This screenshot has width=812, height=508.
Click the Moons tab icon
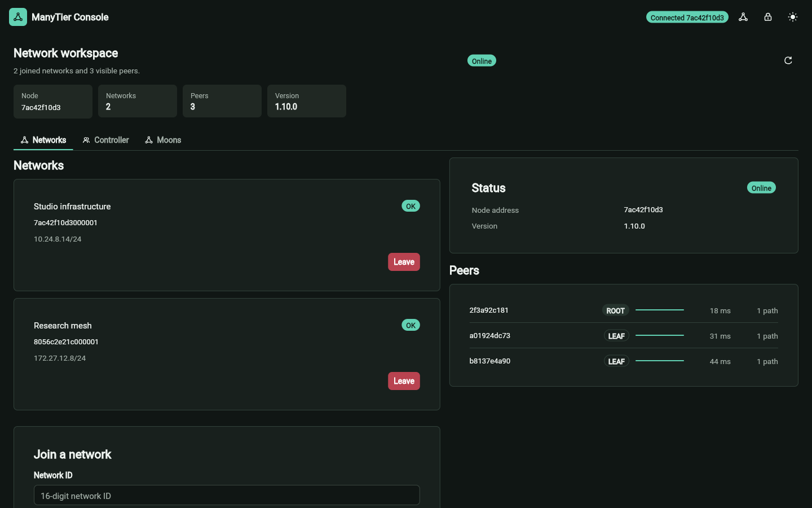(149, 140)
